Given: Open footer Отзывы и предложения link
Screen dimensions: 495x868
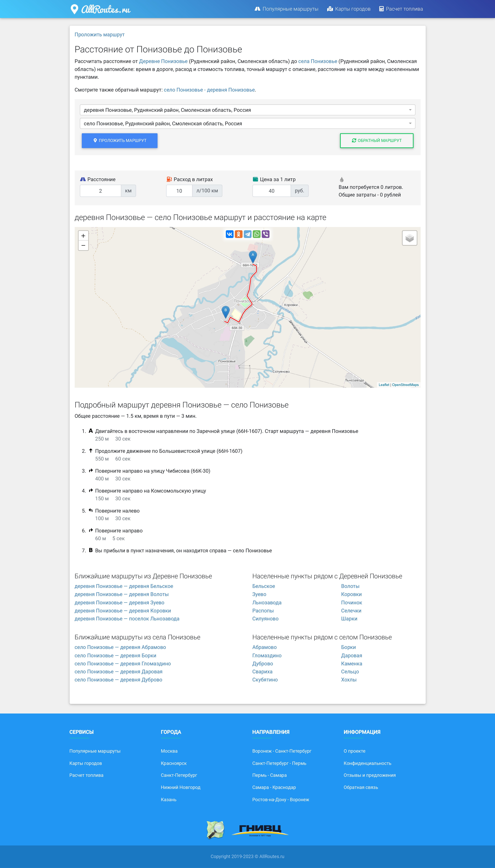Looking at the screenshot, I should (370, 775).
